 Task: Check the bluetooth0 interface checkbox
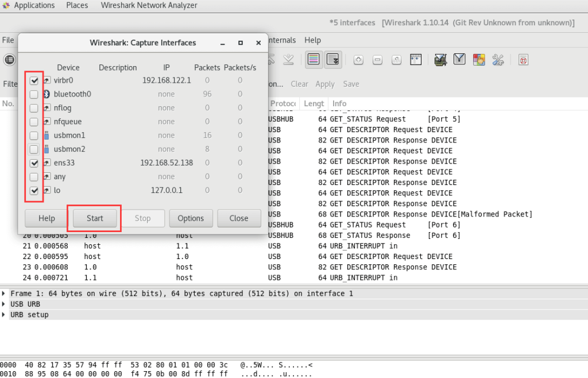point(34,94)
